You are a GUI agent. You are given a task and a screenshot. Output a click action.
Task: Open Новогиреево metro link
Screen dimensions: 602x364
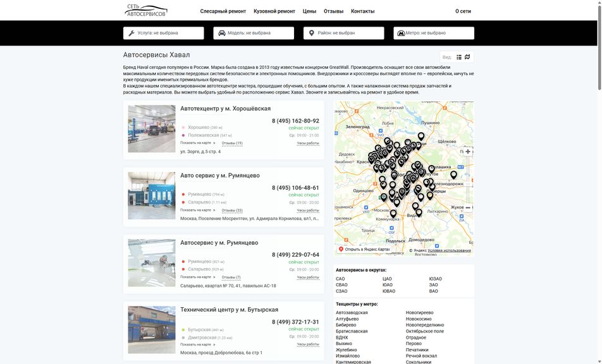pos(420,313)
